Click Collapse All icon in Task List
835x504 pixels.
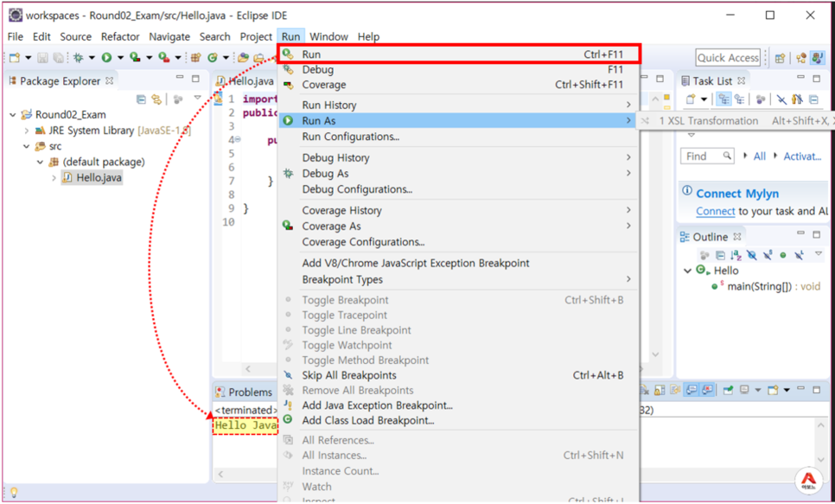(x=813, y=99)
